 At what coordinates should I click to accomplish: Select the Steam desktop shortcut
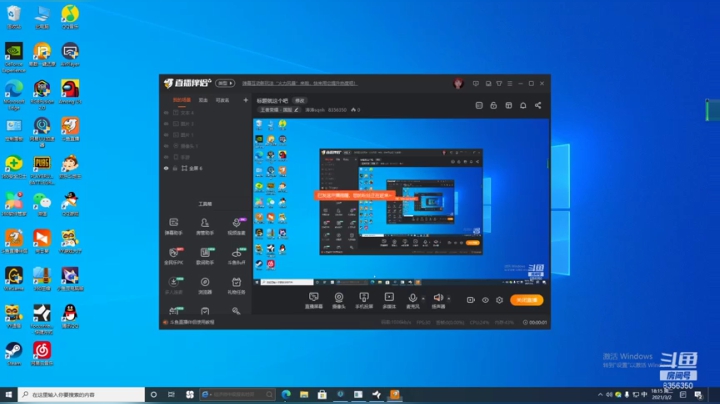[14, 354]
